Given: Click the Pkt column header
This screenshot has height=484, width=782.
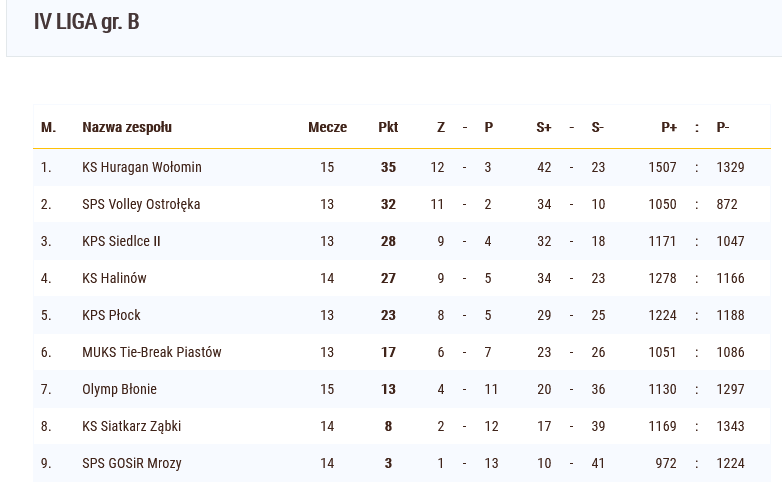Looking at the screenshot, I should [388, 127].
